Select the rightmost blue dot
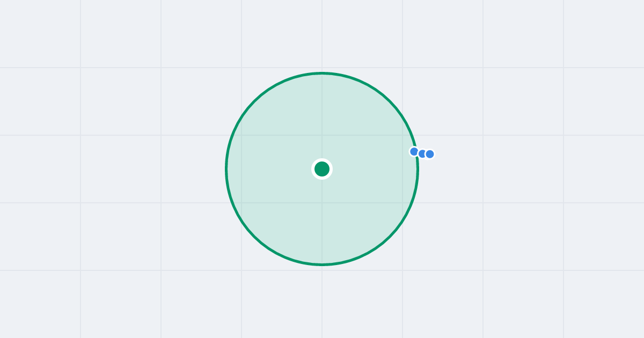The image size is (644, 338). click(430, 154)
